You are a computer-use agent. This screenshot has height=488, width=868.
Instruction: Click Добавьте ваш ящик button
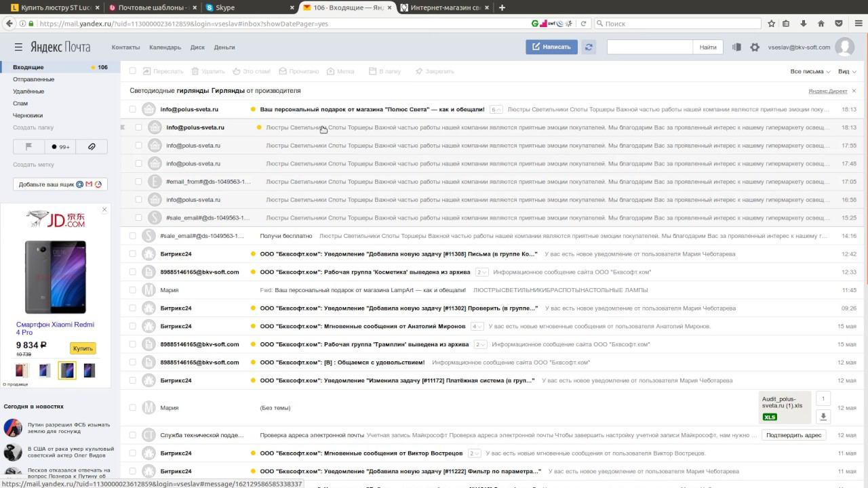coord(60,184)
